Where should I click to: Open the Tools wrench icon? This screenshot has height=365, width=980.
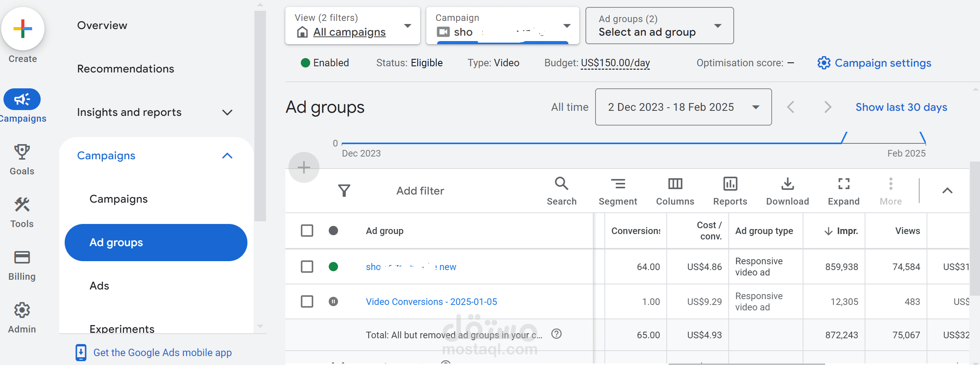[22, 205]
